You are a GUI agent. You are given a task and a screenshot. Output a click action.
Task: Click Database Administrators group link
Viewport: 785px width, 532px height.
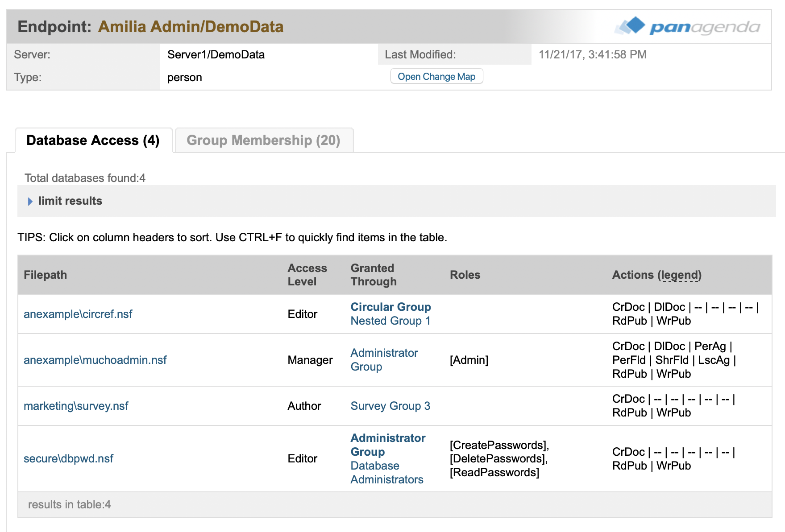click(x=386, y=473)
